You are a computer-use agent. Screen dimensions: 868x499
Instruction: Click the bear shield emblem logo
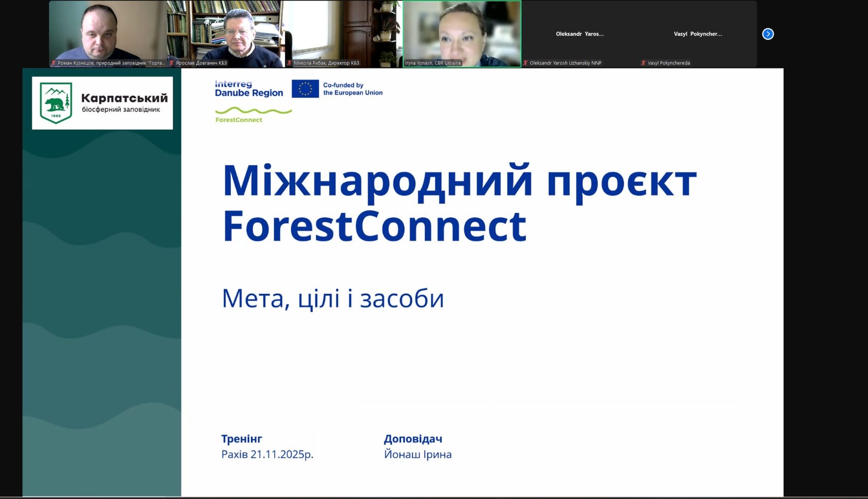click(56, 103)
